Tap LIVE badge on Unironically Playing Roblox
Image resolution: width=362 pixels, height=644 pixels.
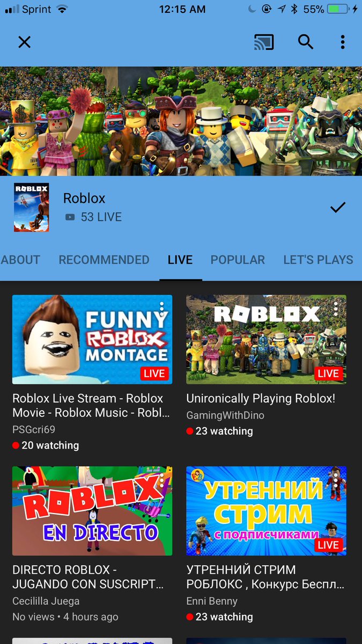(x=328, y=374)
